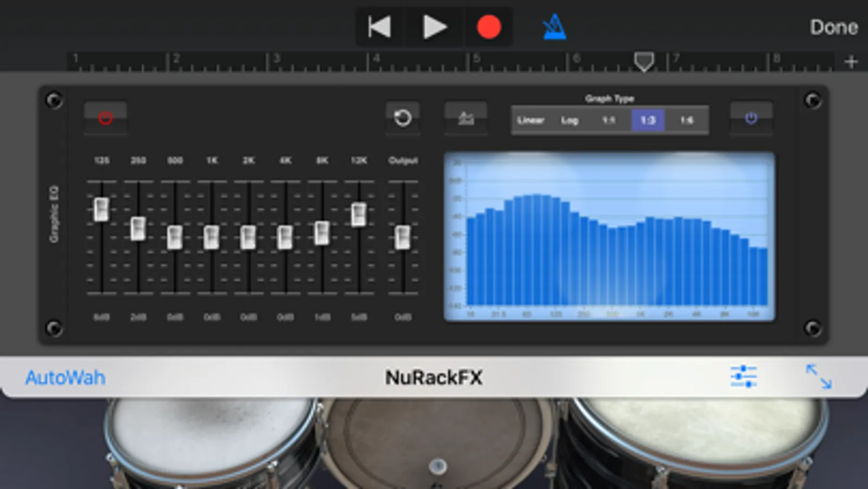This screenshot has width=868, height=489.
Task: Click the NuRackFX title
Action: click(x=434, y=377)
